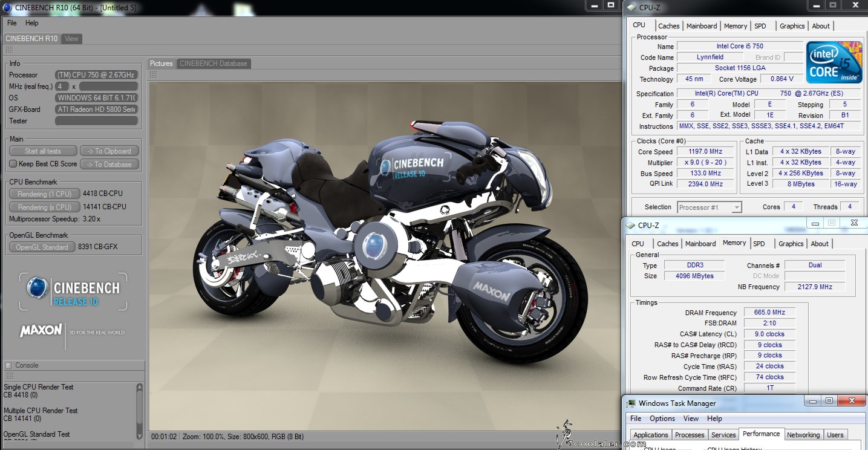The image size is (868, 450).
Task: Select the Mainboard tab in upper CPU-Z
Action: tap(702, 26)
